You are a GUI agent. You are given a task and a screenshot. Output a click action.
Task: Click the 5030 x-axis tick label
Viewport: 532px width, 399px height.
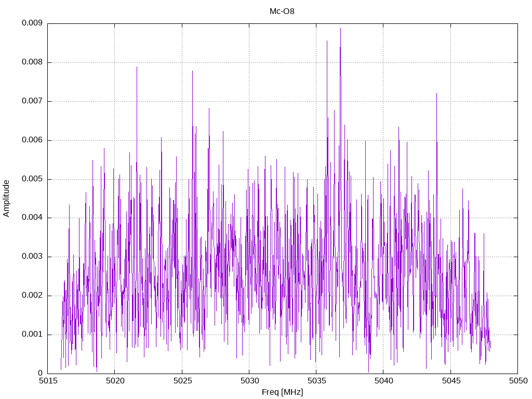click(249, 381)
